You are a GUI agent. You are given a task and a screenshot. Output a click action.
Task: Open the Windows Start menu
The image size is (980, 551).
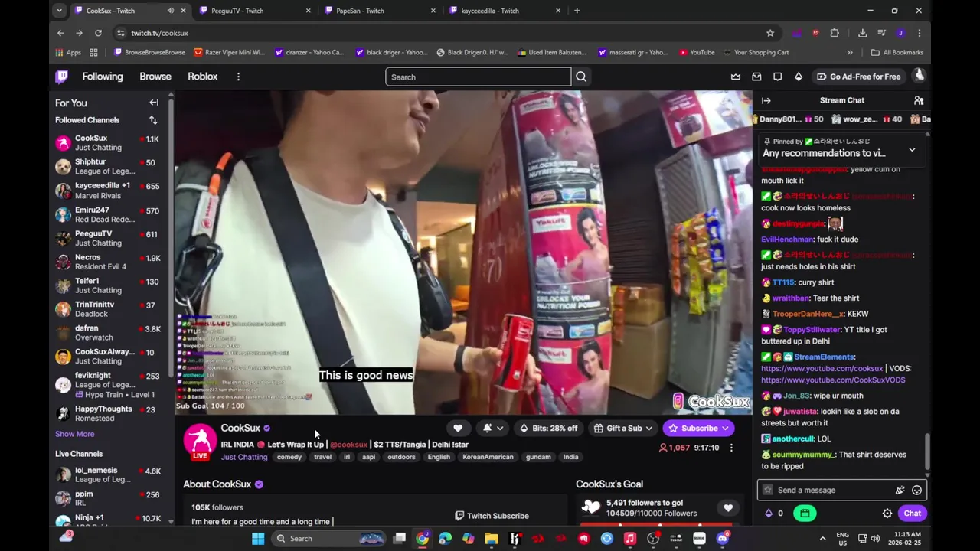(x=258, y=538)
